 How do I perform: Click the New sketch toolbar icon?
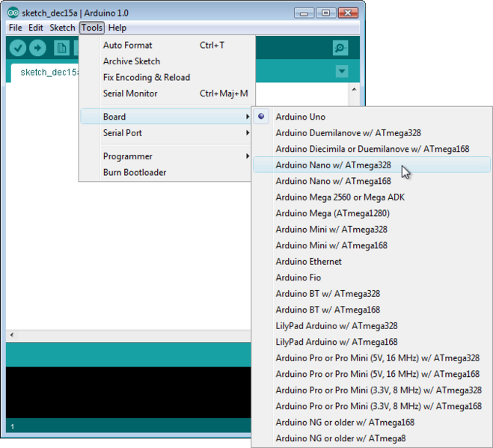[x=61, y=48]
